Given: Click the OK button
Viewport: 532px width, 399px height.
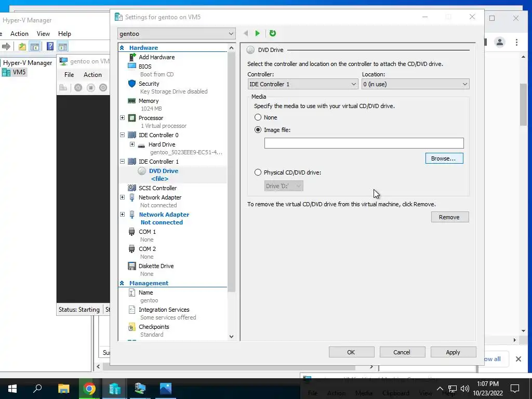Looking at the screenshot, I should 351,352.
